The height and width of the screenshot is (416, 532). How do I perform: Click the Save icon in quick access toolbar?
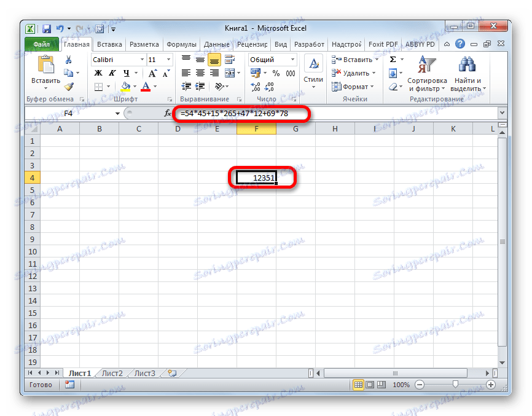pos(47,29)
